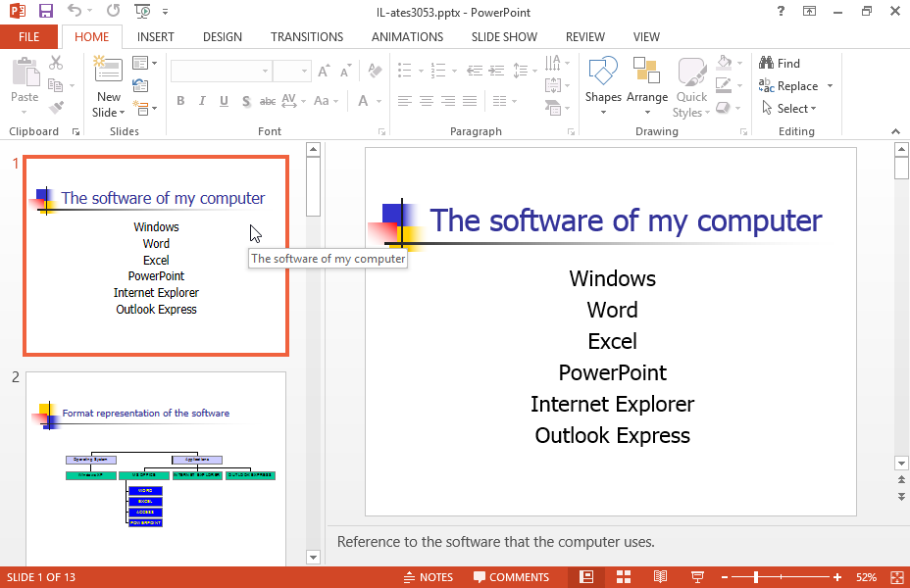Toggle Numbering list button
Viewport: 910px width, 588px height.
click(x=438, y=71)
